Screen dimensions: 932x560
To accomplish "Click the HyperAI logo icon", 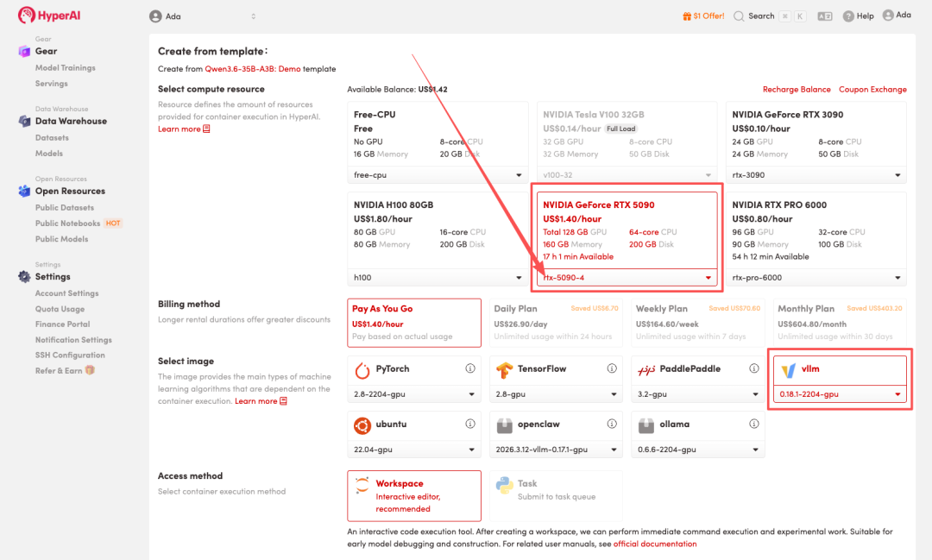I will coord(26,16).
